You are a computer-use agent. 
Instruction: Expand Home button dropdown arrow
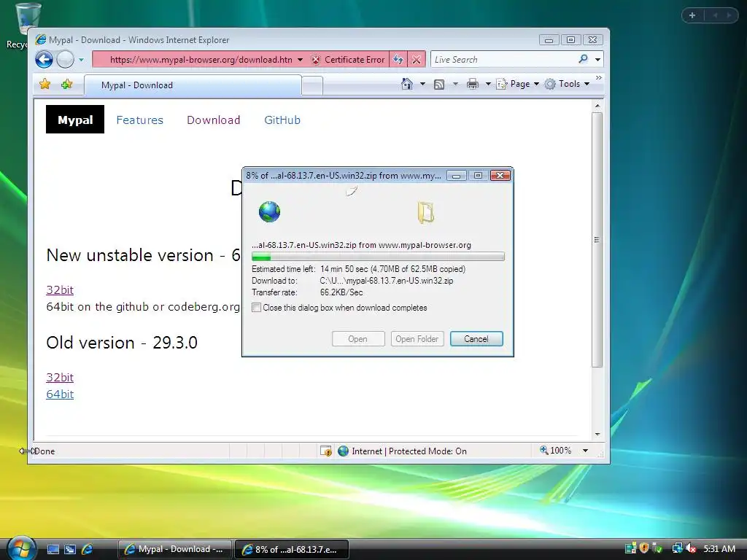[x=422, y=84]
